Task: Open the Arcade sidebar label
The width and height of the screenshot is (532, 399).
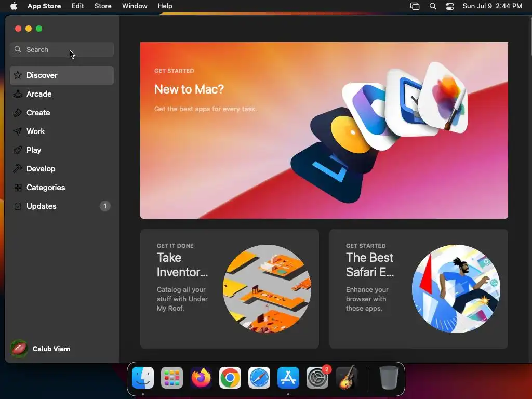Action: point(39,94)
